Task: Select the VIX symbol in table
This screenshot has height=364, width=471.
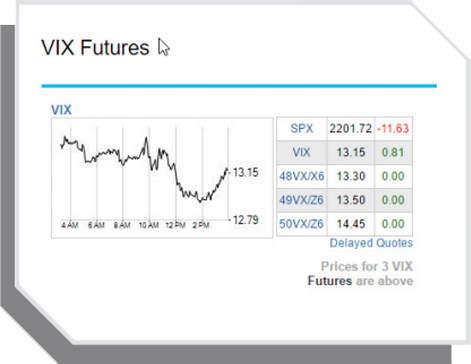Action: [301, 152]
